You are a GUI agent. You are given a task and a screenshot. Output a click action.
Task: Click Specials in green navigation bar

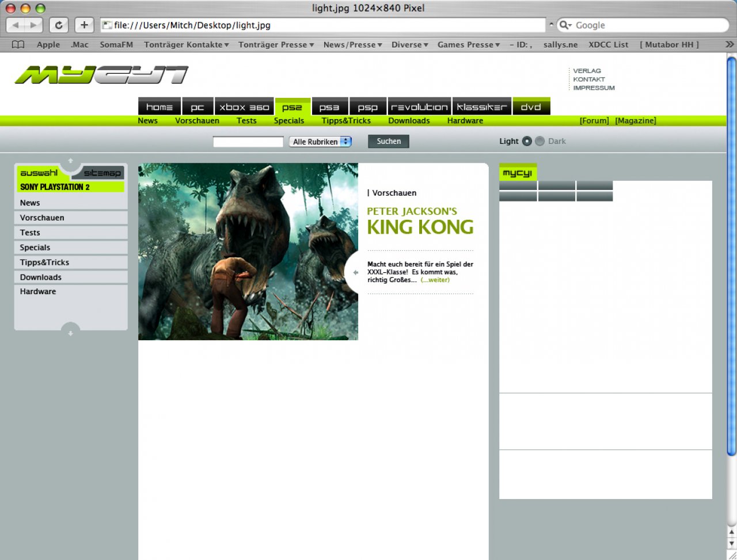coord(289,121)
